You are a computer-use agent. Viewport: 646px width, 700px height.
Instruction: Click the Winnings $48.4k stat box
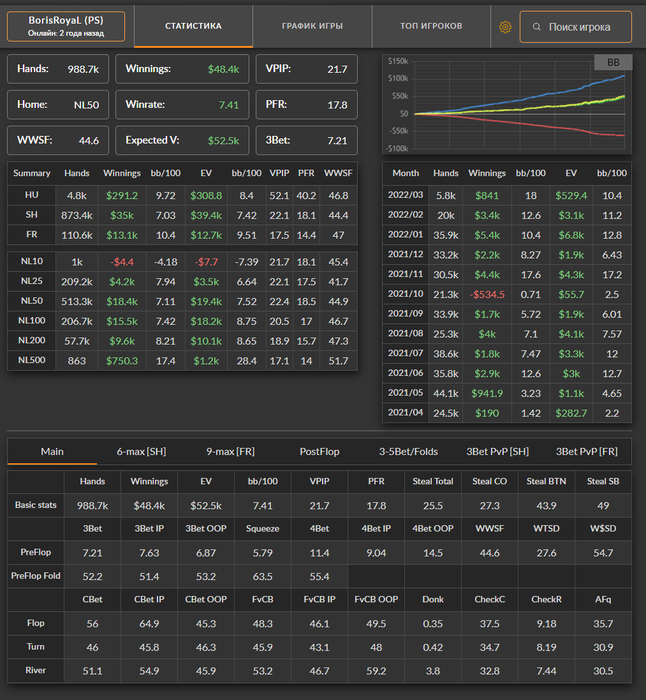(x=182, y=69)
